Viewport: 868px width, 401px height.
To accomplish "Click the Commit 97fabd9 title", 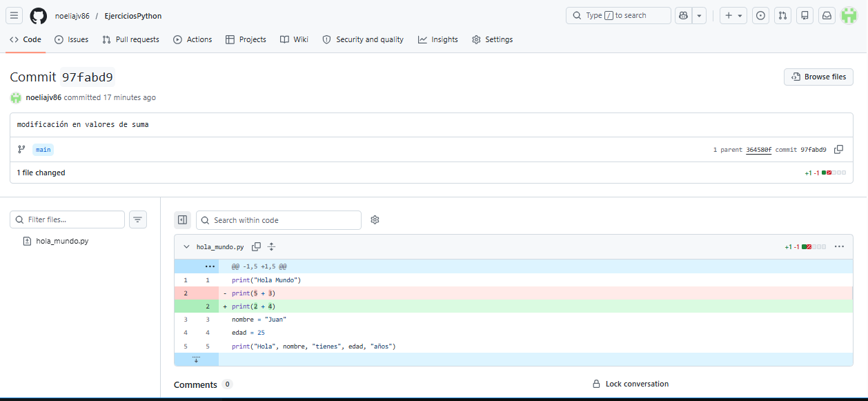I will [61, 77].
